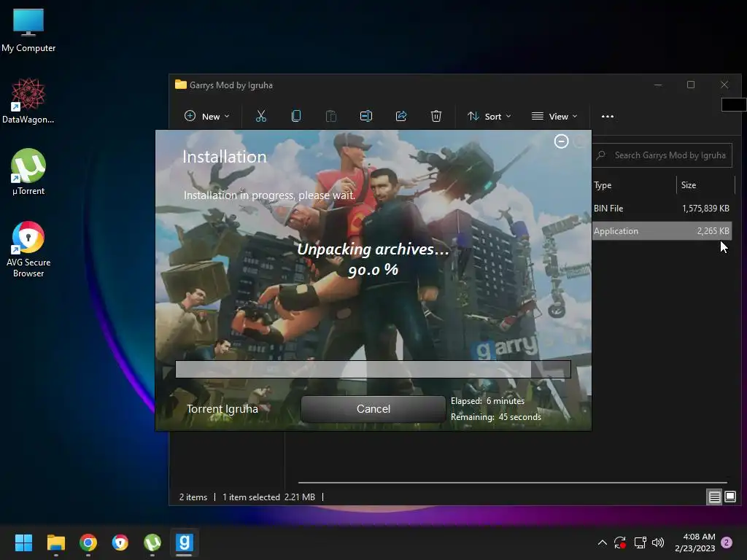The image size is (747, 560).
Task: Open the New dropdown in Explorer
Action: tap(206, 116)
